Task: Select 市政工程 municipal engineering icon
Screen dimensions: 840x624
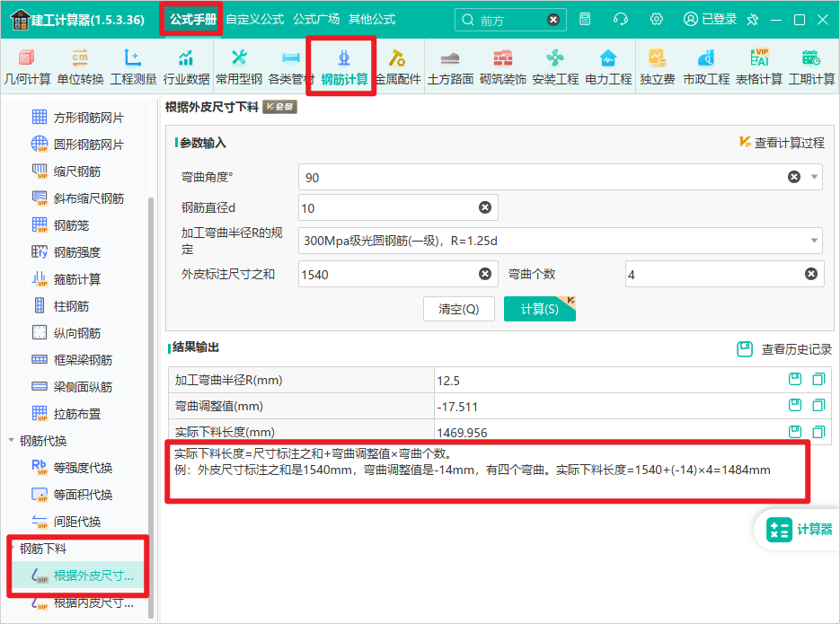Action: [706, 67]
